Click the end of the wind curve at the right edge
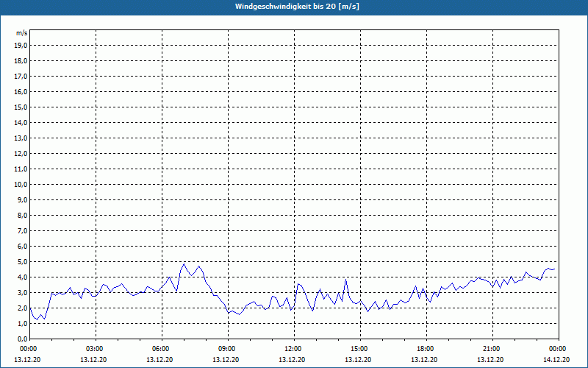588x368 pixels. [554, 269]
